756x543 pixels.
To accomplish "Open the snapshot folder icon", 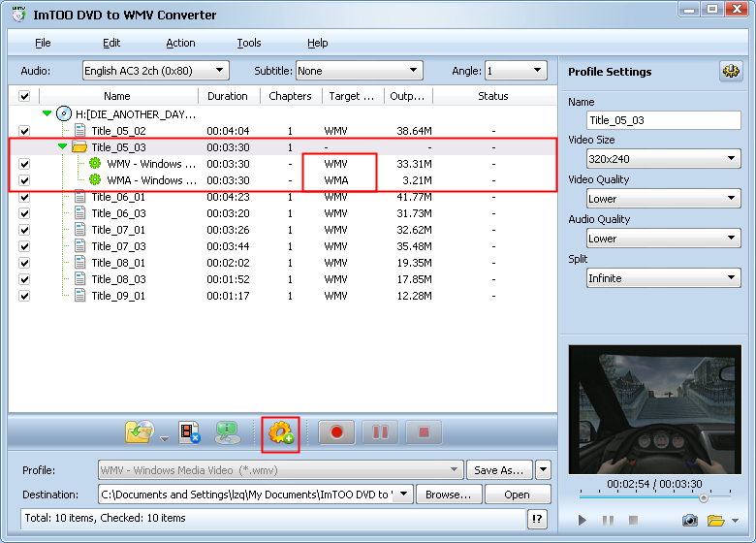I will tap(716, 521).
